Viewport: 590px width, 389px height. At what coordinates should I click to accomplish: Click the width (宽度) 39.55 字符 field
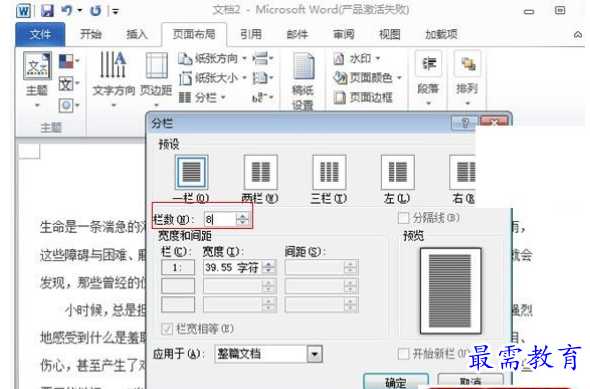pyautogui.click(x=232, y=267)
